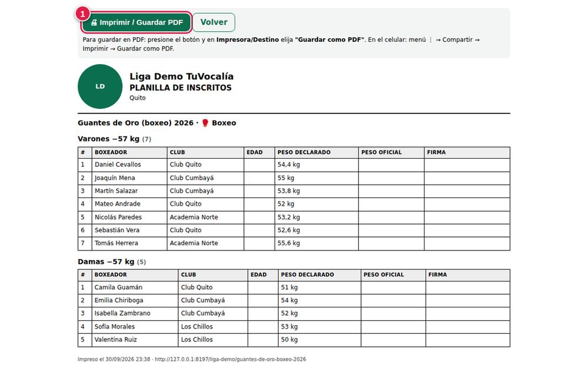Screen dimensions: 588x378
Task: Select the PLANILLA DE INSCRITOS title
Action: 181,88
